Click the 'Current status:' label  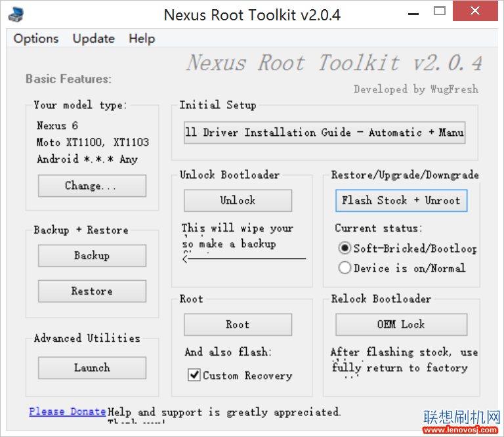[x=378, y=228]
